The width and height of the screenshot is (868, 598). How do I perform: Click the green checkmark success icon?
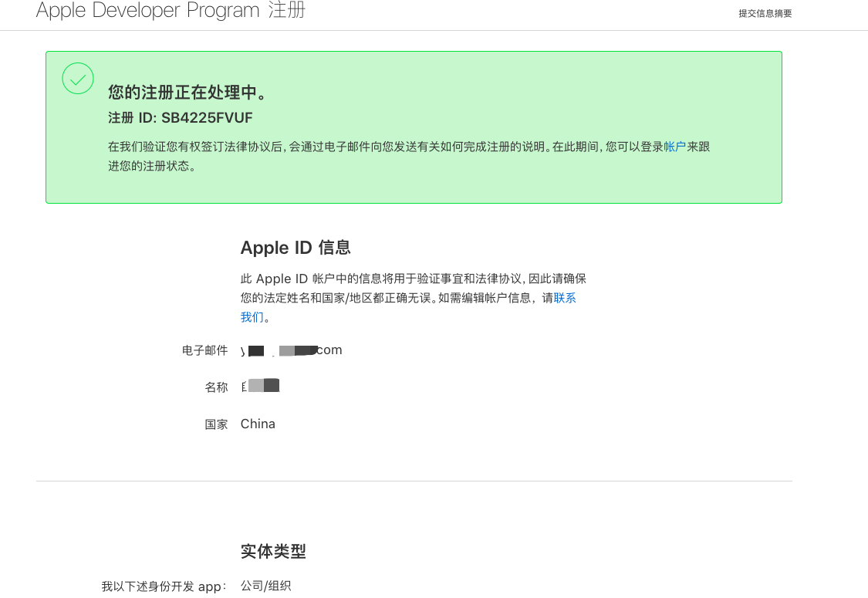pos(78,79)
